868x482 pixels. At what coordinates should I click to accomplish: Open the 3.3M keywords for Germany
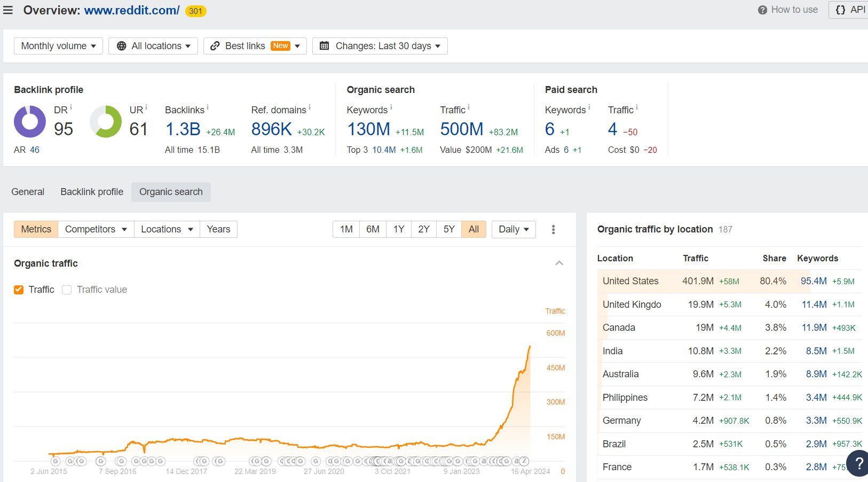tap(816, 421)
